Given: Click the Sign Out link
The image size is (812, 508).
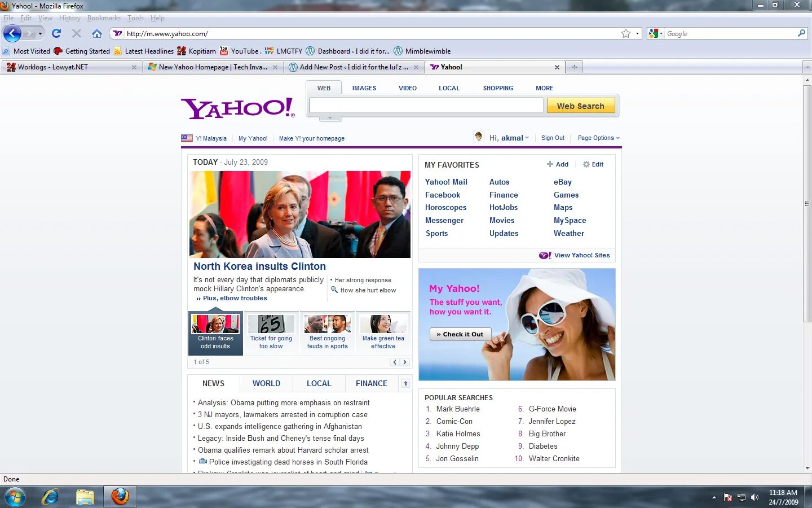Looking at the screenshot, I should [x=553, y=138].
